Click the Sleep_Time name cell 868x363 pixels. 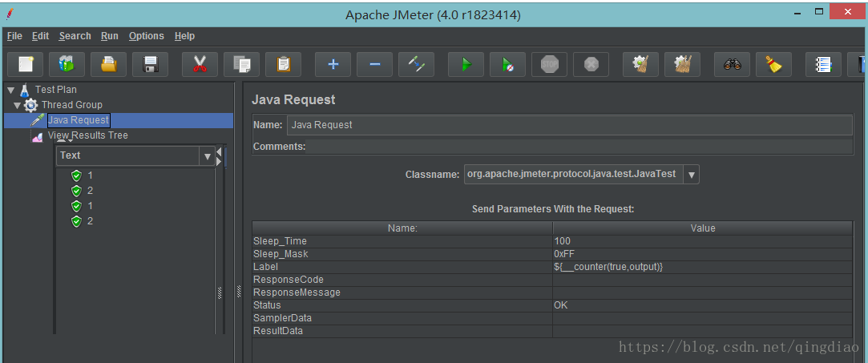(x=402, y=241)
